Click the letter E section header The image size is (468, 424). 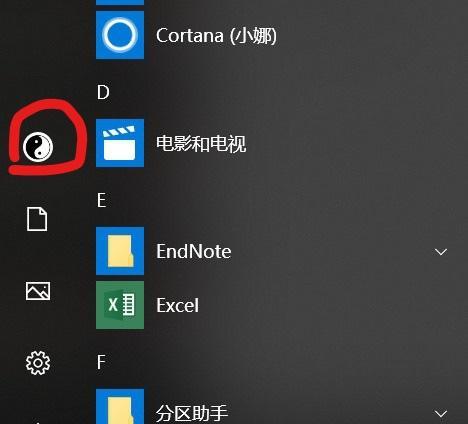[102, 200]
